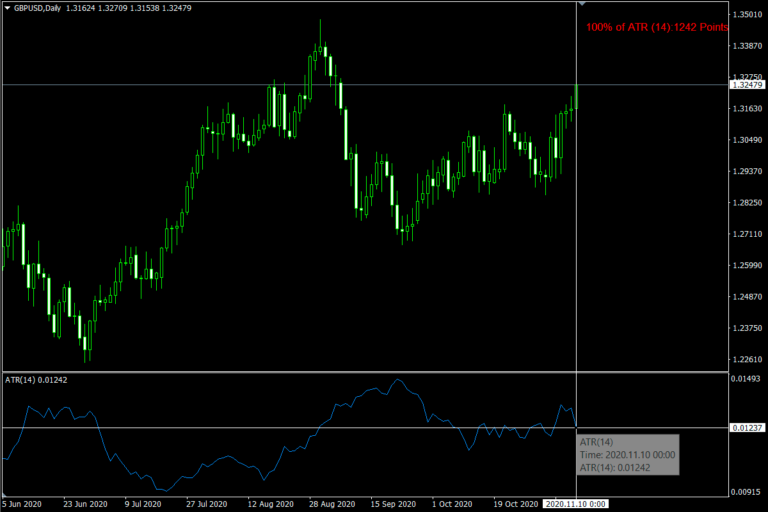Screen dimensions: 768x512
Task: Click the GBPUSD,Daily chart title
Action: (x=37, y=8)
